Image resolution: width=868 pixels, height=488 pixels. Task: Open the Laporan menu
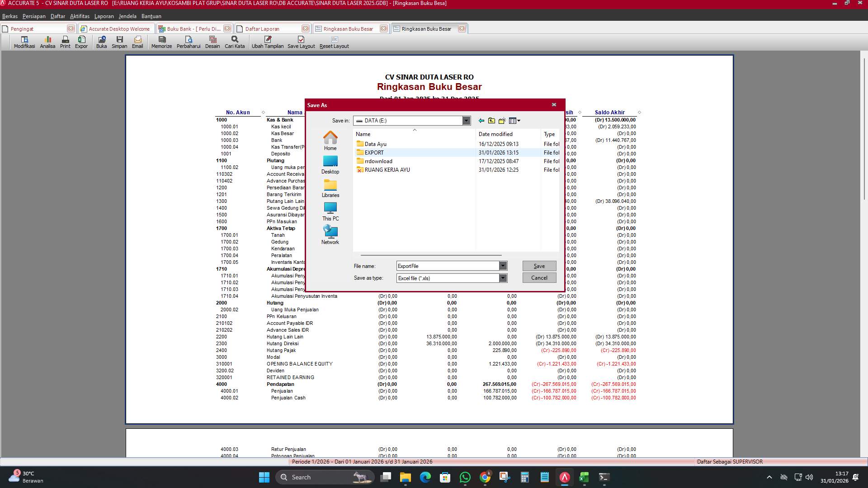tap(104, 16)
